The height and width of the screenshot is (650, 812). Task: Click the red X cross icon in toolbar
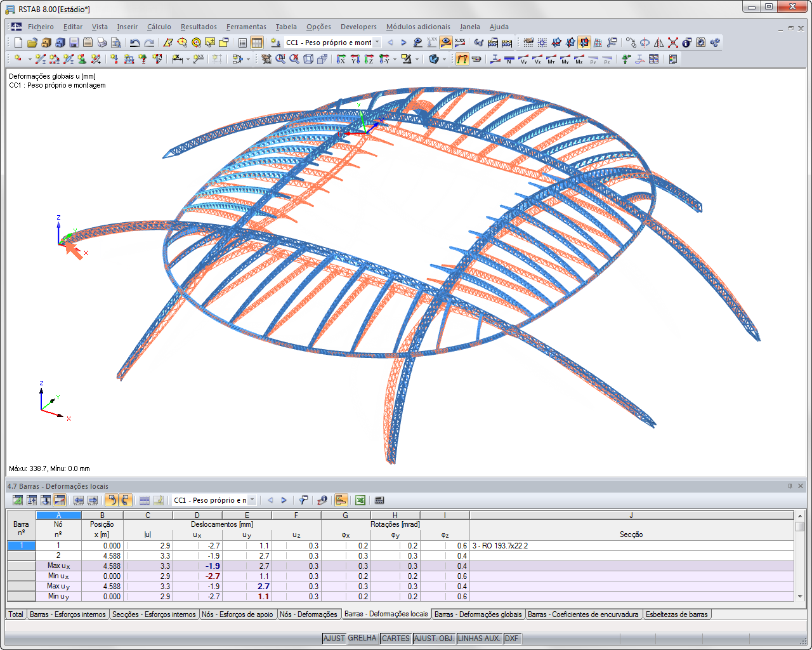pyautogui.click(x=673, y=43)
